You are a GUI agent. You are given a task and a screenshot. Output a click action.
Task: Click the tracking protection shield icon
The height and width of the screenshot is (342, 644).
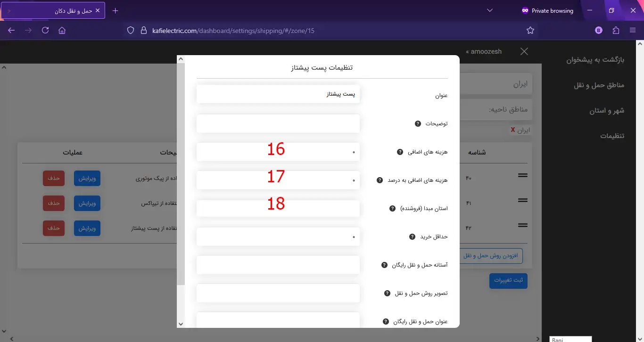tap(130, 30)
